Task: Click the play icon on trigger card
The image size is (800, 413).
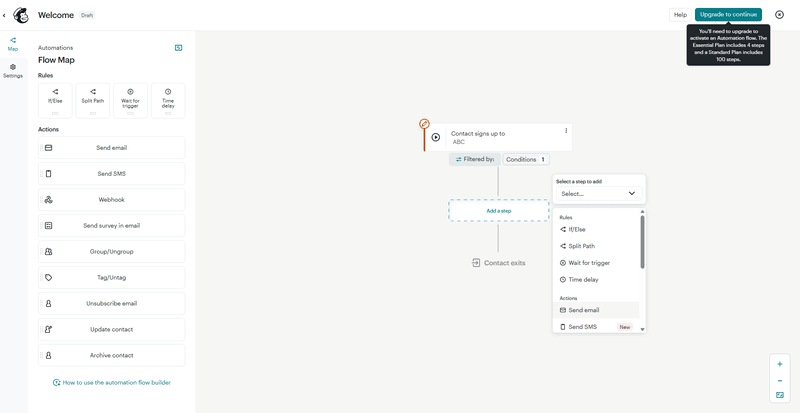Action: pos(435,137)
